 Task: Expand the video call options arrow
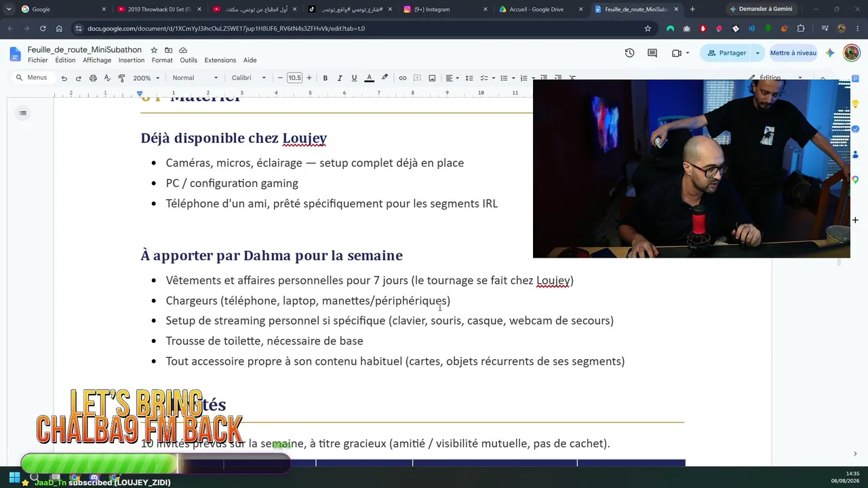click(x=687, y=53)
